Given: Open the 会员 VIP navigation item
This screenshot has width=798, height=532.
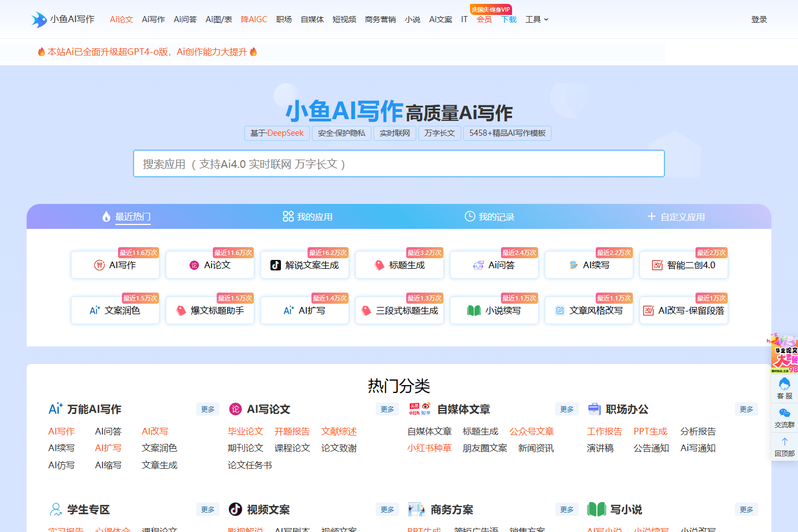Looking at the screenshot, I should 484,19.
